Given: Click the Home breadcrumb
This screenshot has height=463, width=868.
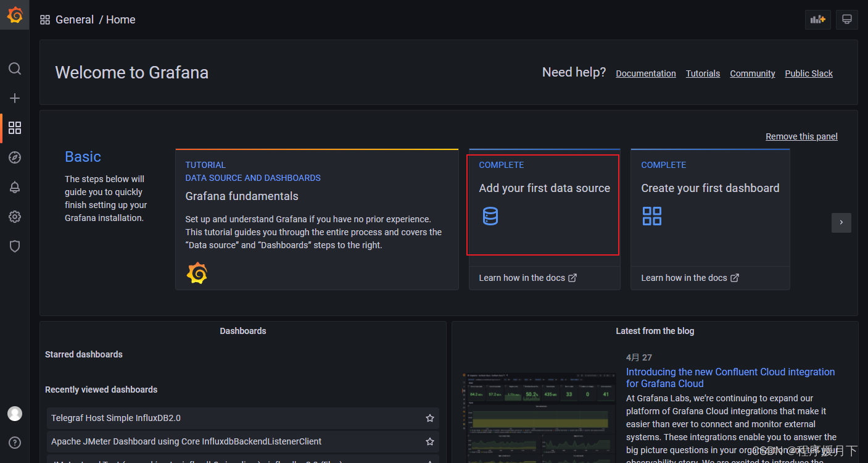Looking at the screenshot, I should [121, 20].
